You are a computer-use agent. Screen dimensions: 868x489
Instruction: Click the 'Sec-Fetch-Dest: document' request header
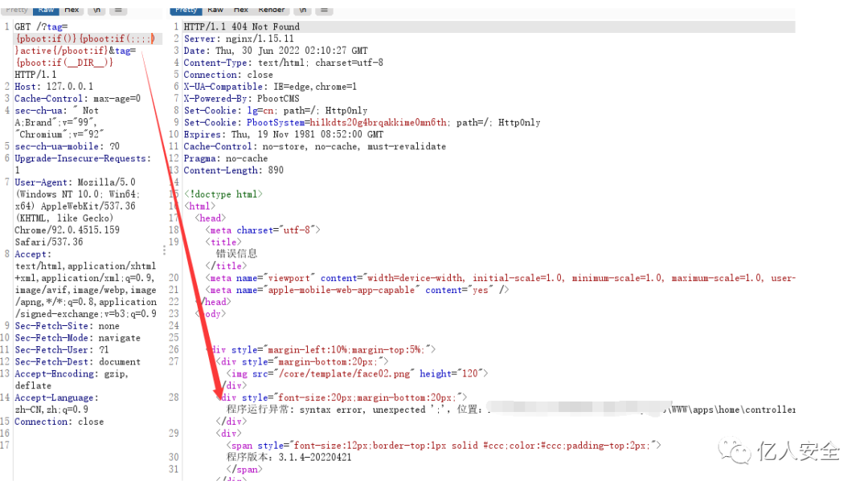click(77, 362)
